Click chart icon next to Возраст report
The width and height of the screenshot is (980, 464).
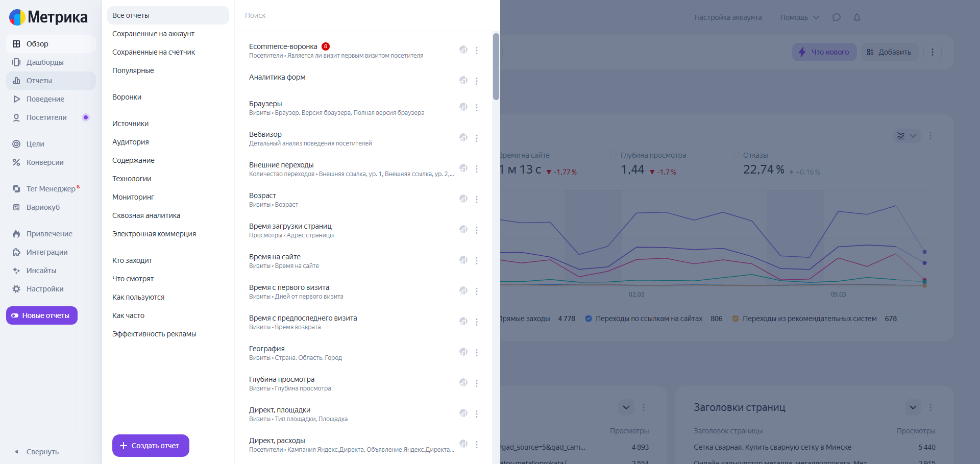coord(463,199)
